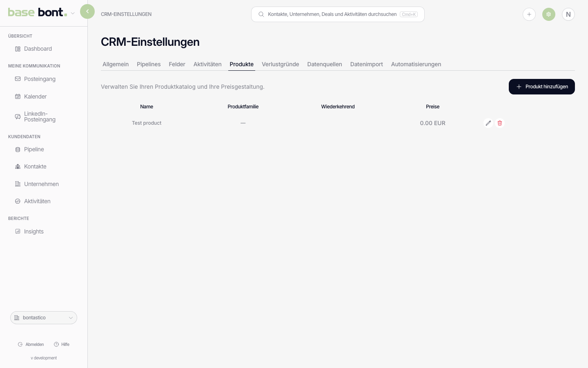Screen dimensions: 588x368
Task: Switch to the Allgemein tab
Action: (x=116, y=64)
